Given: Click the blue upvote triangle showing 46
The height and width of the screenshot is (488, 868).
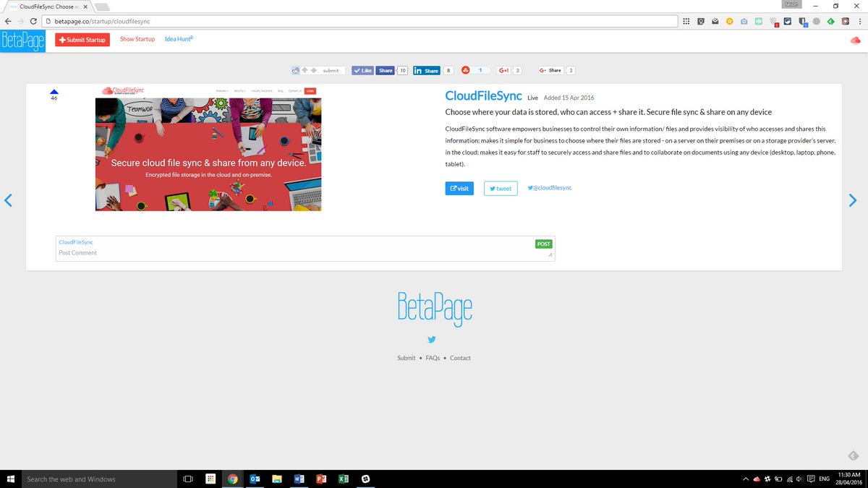Looking at the screenshot, I should 54,92.
